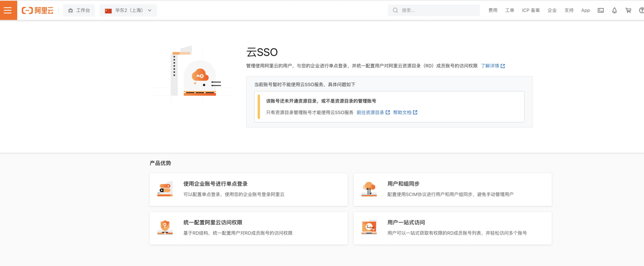
Task: Click description 配置使用SCIM协议进行用户和用户组同步
Action: tap(431, 194)
